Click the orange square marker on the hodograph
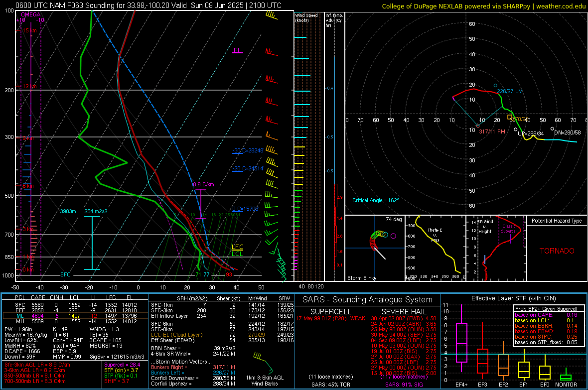This screenshot has width=588, height=390. pos(510,118)
